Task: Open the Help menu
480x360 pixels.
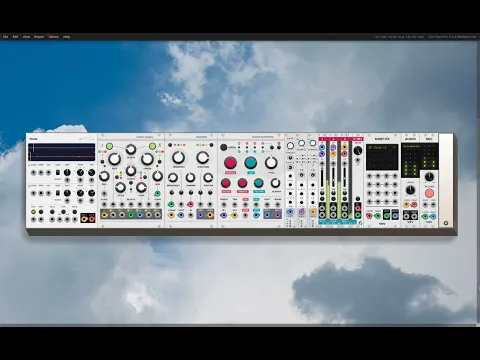Action: point(66,37)
